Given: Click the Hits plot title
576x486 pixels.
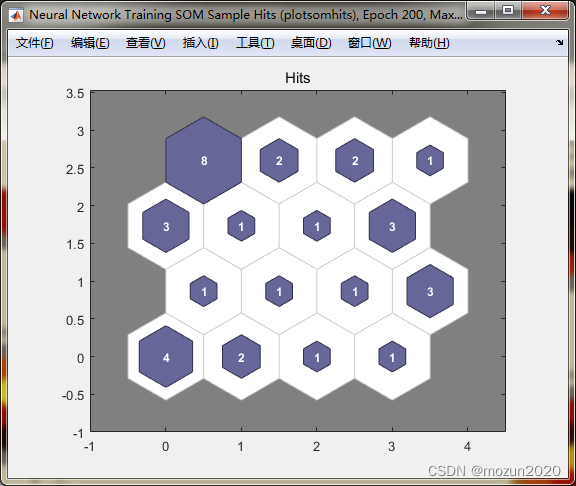Looking at the screenshot, I should pos(298,78).
